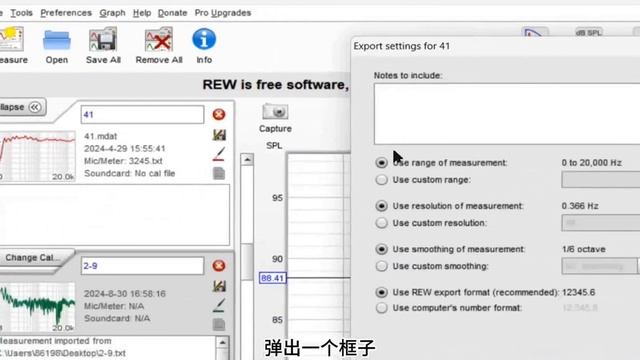Click the 1/6 octave smoothing value

coord(584,249)
